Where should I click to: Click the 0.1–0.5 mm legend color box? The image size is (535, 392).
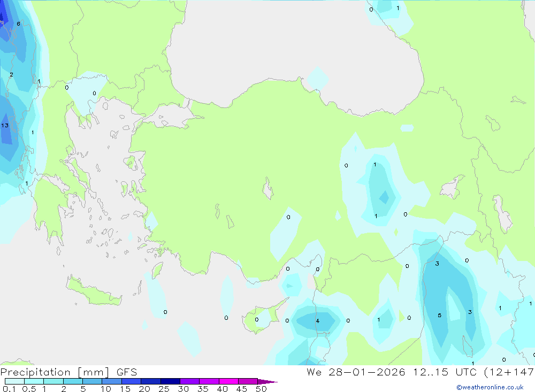tap(14, 381)
